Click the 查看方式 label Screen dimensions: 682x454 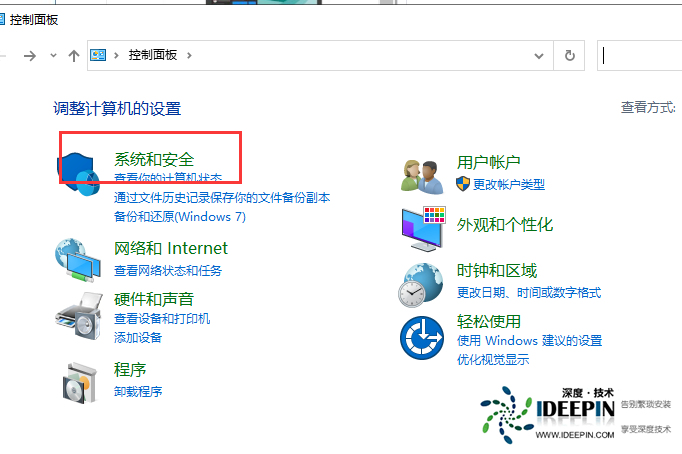click(x=648, y=107)
